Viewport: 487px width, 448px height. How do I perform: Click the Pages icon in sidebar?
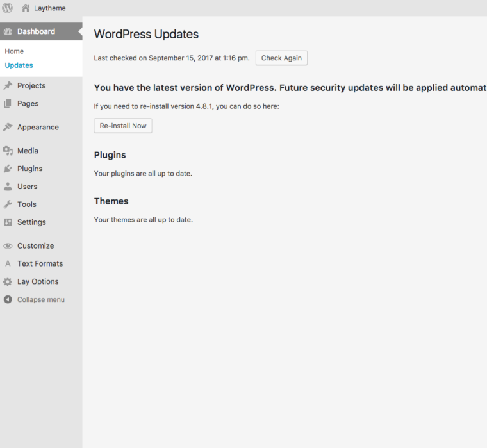(x=8, y=104)
